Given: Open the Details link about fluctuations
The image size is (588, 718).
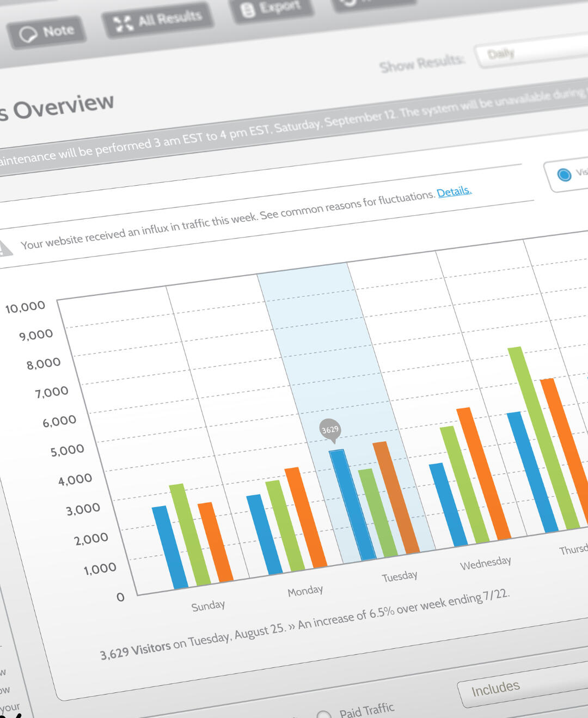Looking at the screenshot, I should pyautogui.click(x=454, y=192).
